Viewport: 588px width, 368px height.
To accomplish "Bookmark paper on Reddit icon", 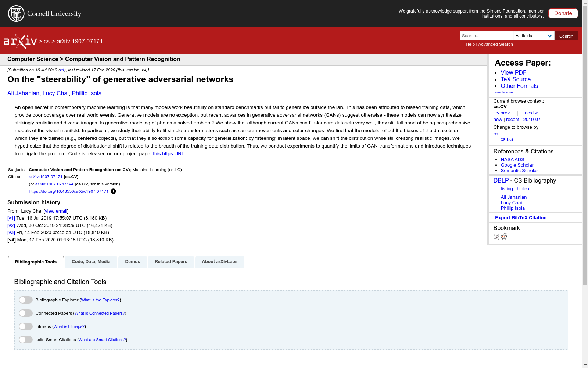I will [x=504, y=237].
